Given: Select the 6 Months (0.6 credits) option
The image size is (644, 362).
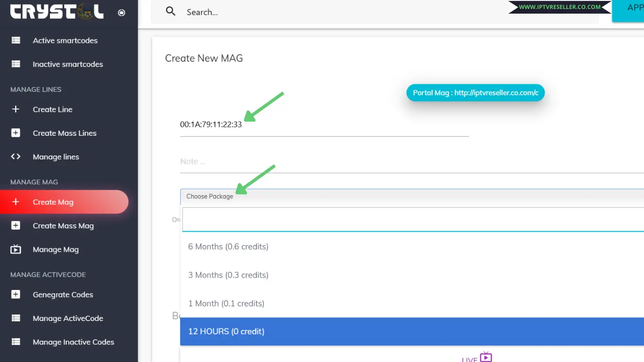Looking at the screenshot, I should pyautogui.click(x=228, y=246).
